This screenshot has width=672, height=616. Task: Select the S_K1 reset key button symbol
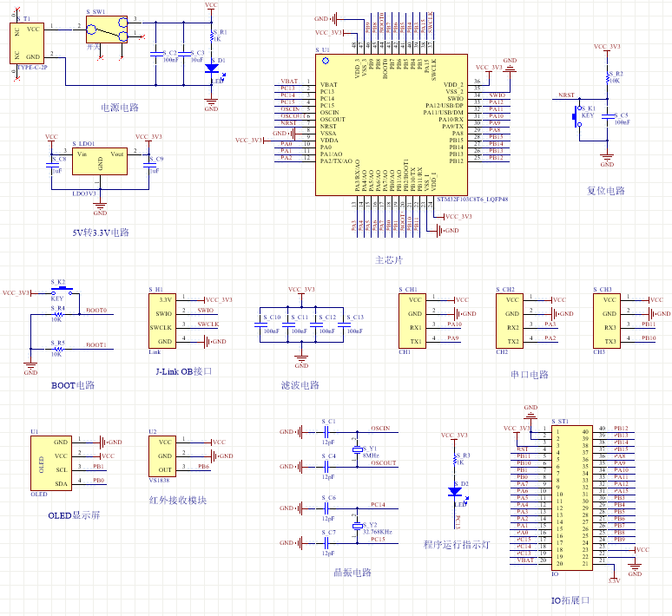pos(577,115)
